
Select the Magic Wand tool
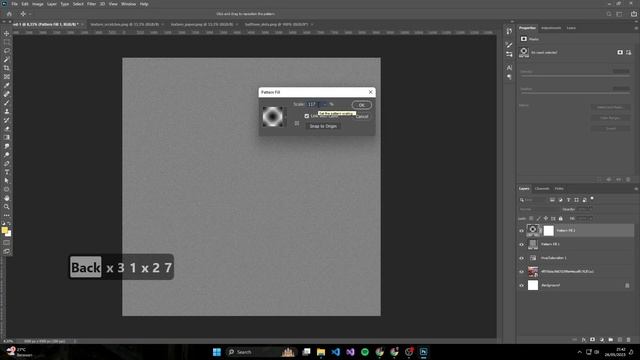tap(7, 60)
